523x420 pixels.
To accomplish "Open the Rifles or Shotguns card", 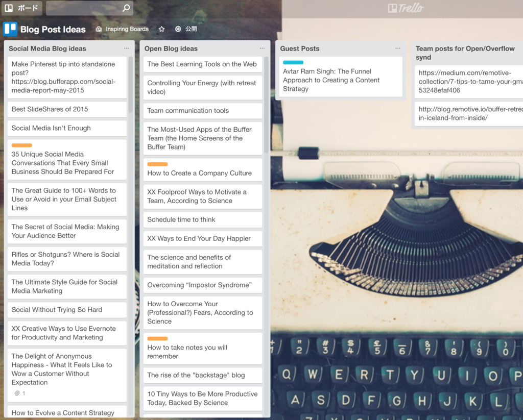I will click(x=67, y=259).
